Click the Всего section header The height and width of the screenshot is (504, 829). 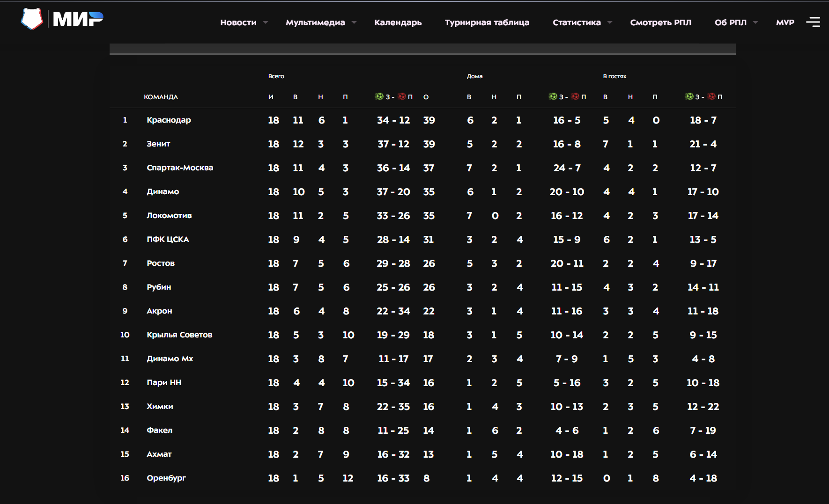(276, 76)
